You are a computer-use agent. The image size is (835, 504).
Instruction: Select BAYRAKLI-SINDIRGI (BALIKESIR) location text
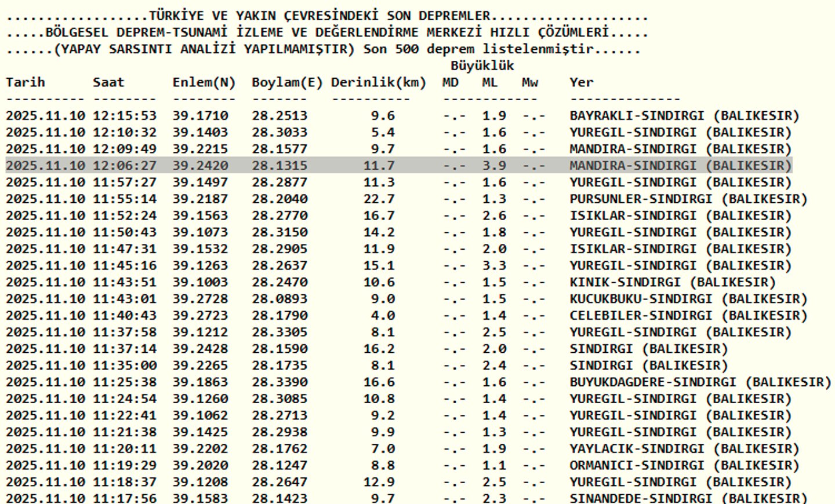pos(684,116)
